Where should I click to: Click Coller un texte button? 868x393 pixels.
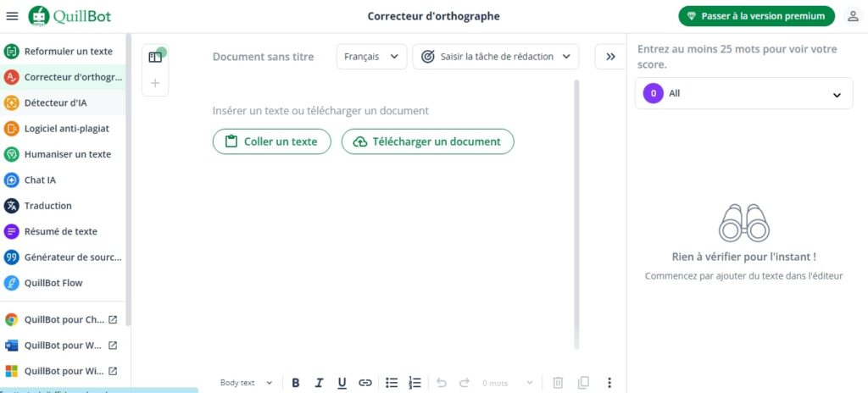pyautogui.click(x=272, y=141)
